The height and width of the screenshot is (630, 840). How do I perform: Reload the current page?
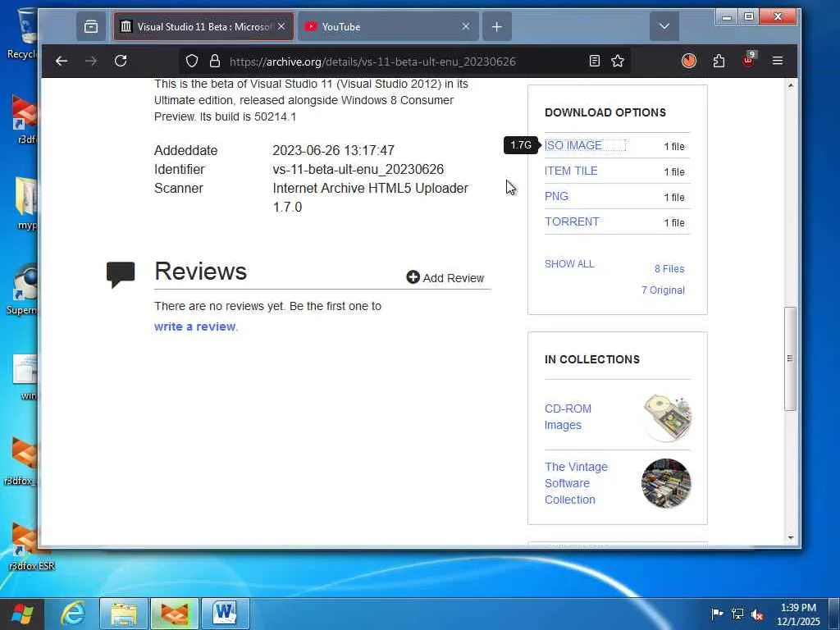click(121, 61)
